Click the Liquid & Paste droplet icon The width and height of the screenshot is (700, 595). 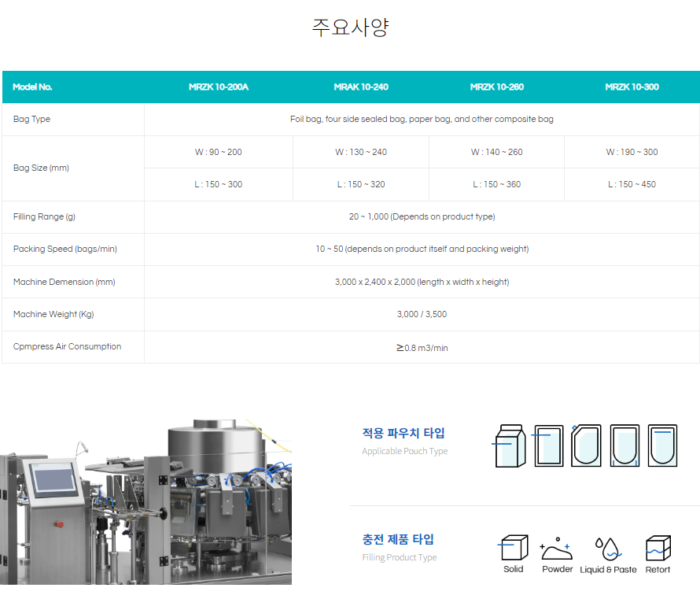pyautogui.click(x=608, y=549)
